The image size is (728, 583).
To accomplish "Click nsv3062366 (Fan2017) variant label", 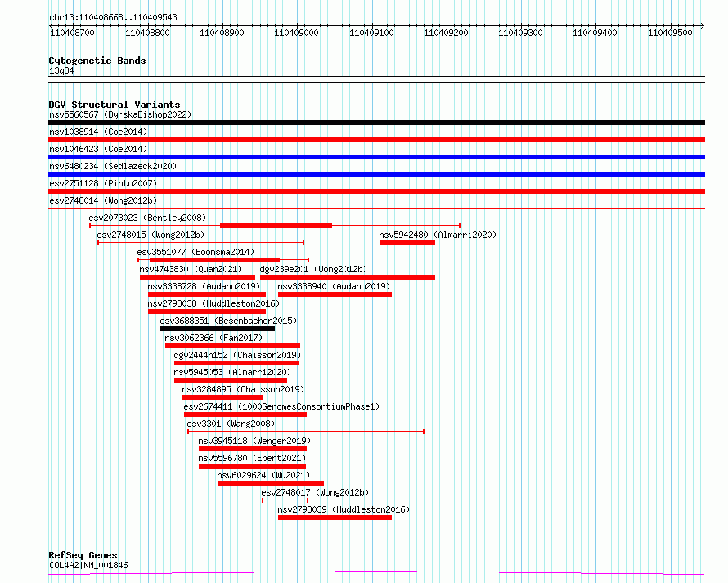I will (213, 338).
